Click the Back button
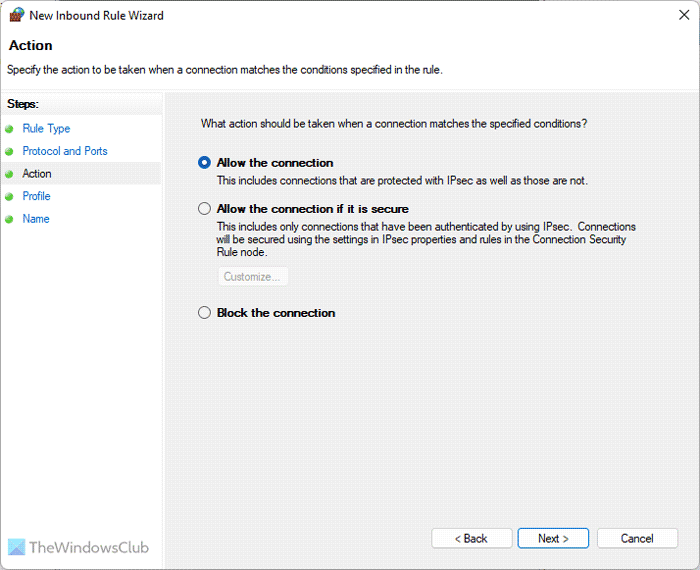The height and width of the screenshot is (570, 700). tap(472, 538)
